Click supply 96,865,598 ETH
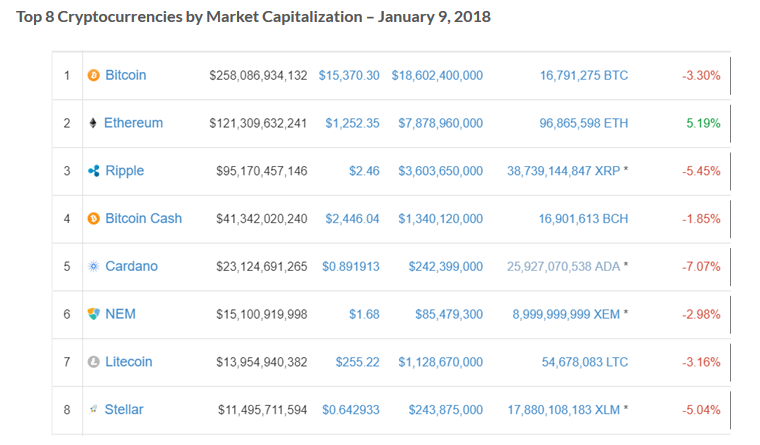This screenshot has height=445, width=760. (584, 123)
